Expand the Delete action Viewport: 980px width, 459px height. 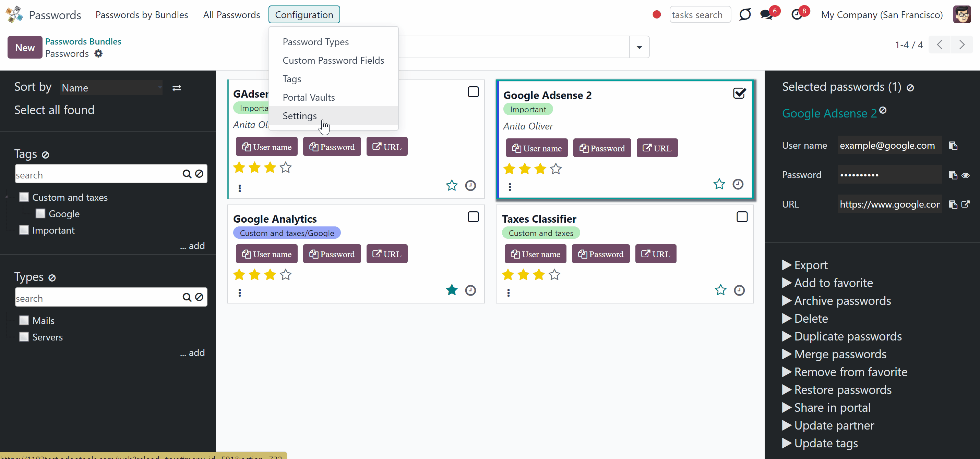point(805,319)
